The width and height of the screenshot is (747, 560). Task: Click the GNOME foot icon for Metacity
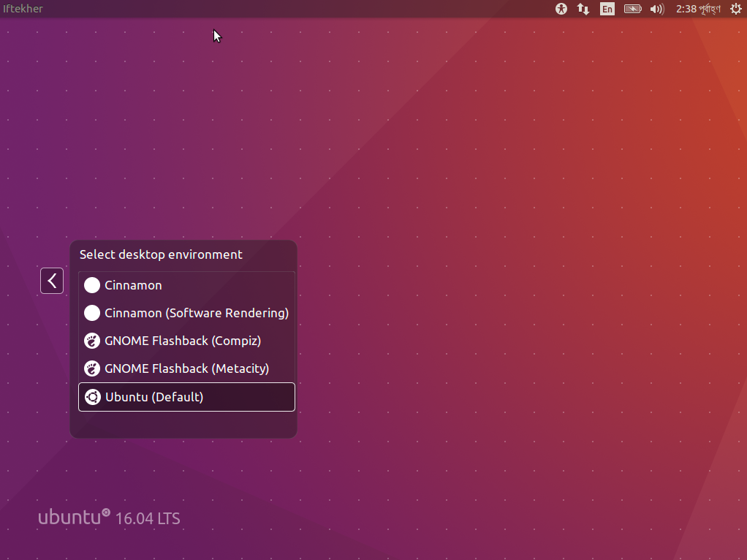(x=92, y=368)
